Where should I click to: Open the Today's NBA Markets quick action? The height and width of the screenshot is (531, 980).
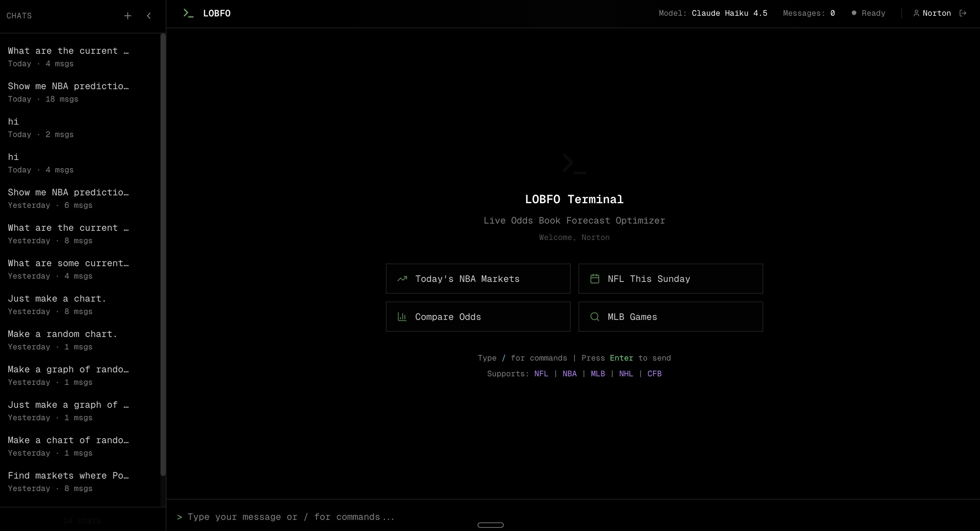tap(478, 279)
